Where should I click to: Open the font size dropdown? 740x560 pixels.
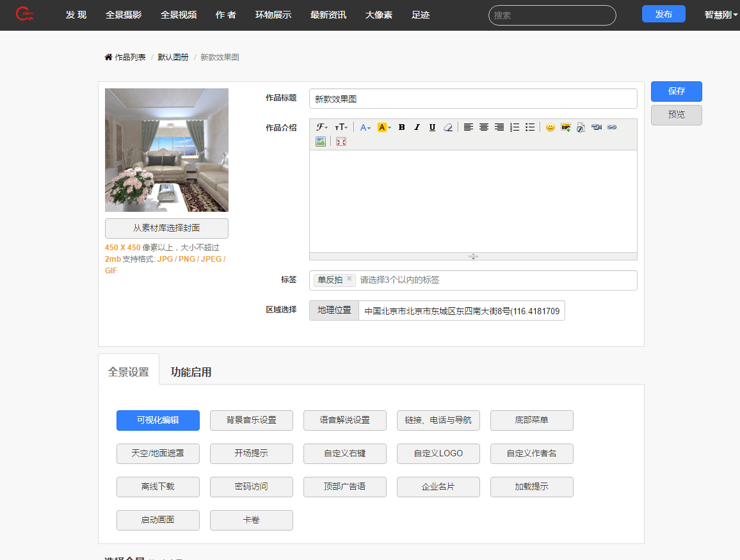(x=341, y=127)
